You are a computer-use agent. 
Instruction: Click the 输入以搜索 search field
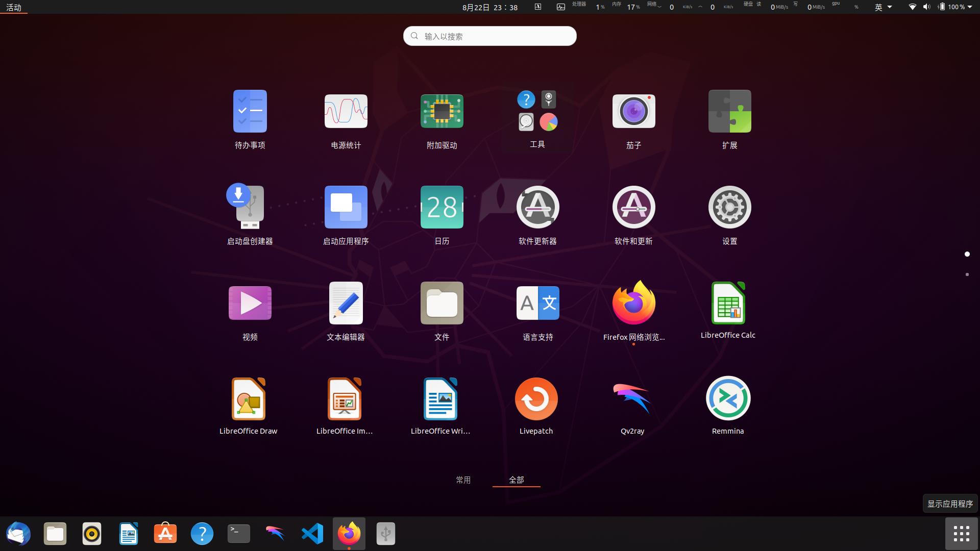(490, 36)
